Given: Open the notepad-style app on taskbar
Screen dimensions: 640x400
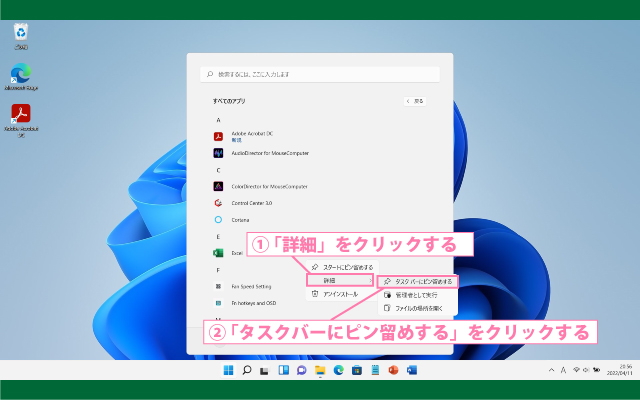Looking at the screenshot, I should point(375,370).
